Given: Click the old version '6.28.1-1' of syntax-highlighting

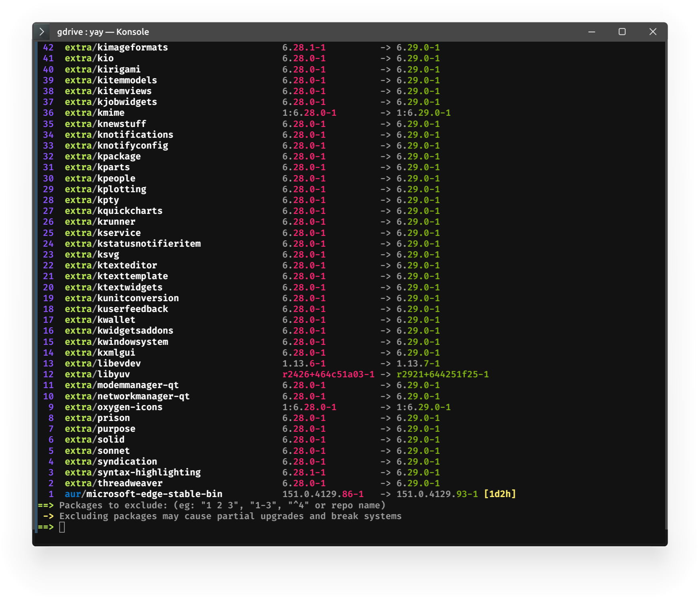Looking at the screenshot, I should pos(304,473).
